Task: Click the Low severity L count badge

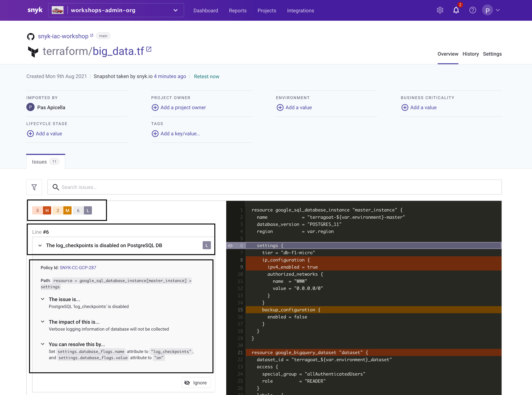Action: (88, 210)
